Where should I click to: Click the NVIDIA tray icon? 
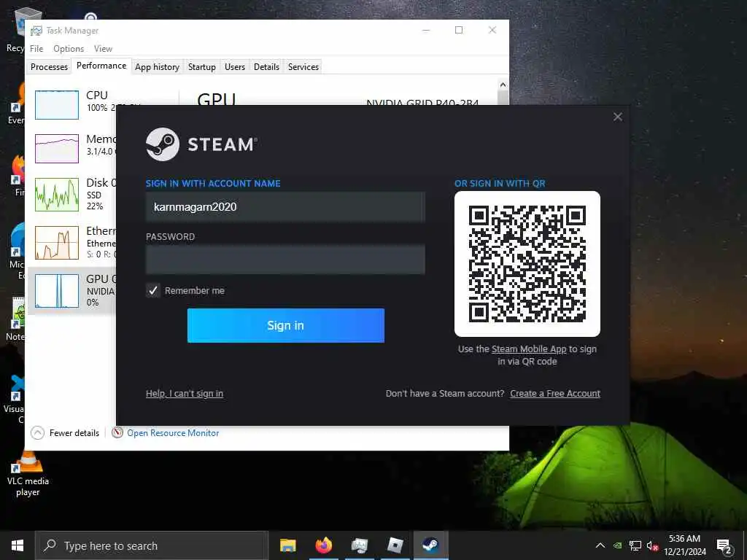tap(617, 545)
